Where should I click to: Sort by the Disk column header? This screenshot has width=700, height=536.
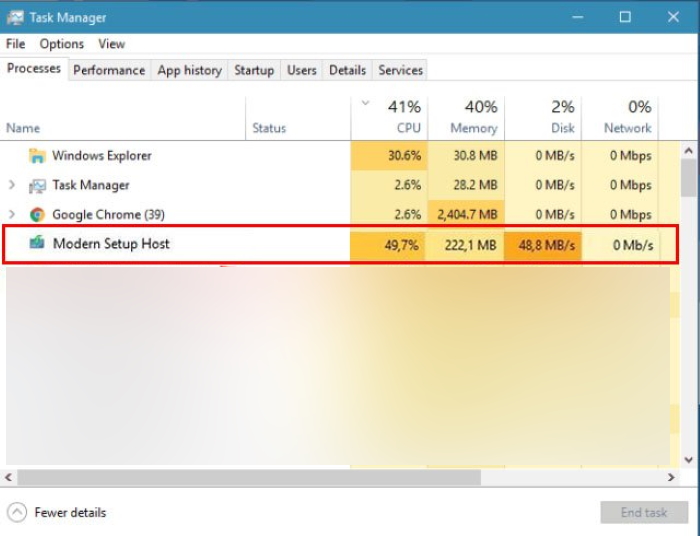(543, 118)
